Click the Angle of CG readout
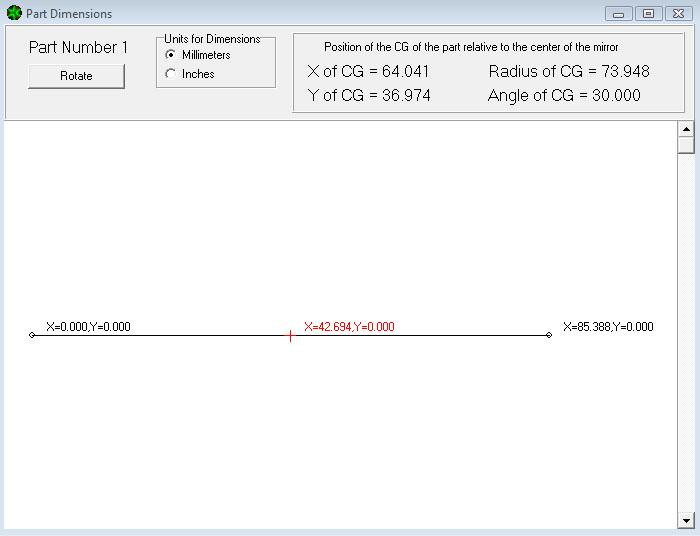 (x=564, y=96)
